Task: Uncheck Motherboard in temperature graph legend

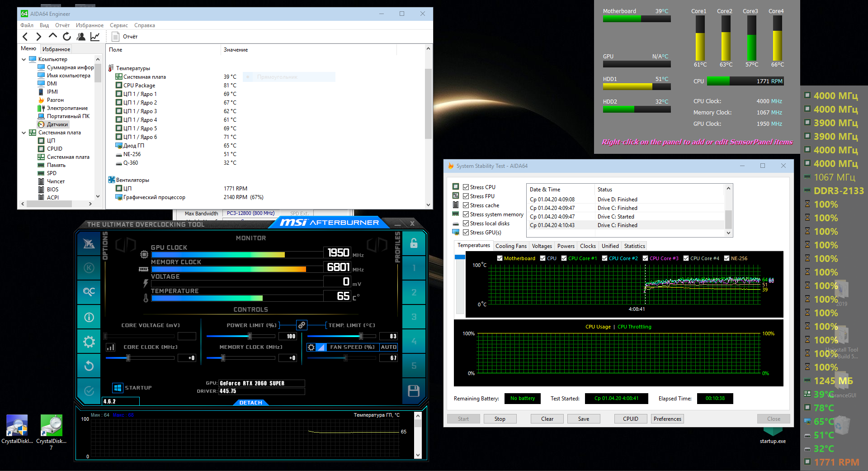Action: 500,258
